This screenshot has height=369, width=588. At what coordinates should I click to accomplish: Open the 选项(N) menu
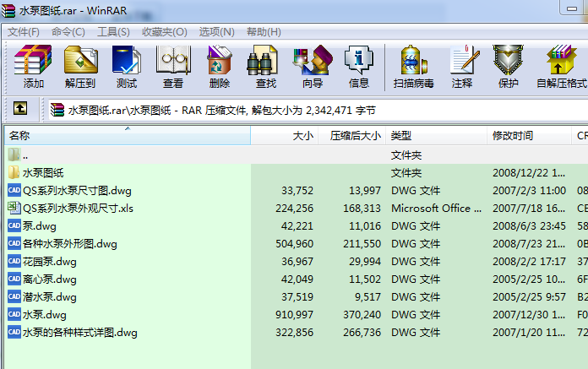(217, 32)
